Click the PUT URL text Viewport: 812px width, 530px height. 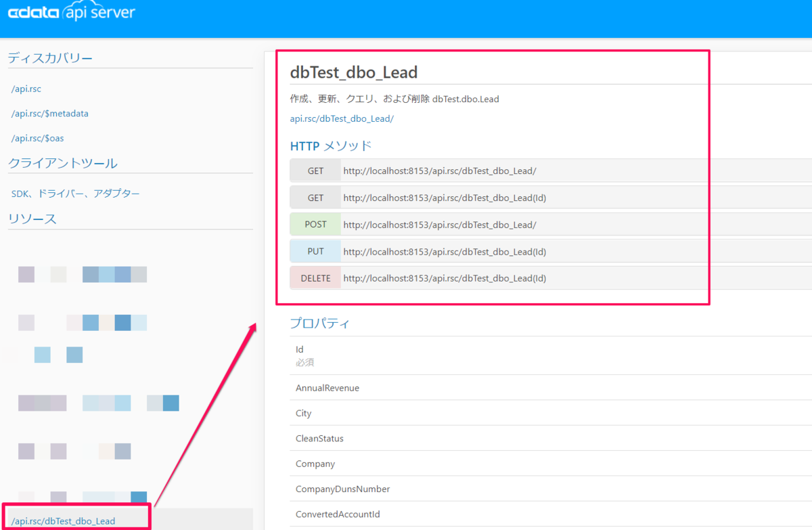(x=445, y=252)
